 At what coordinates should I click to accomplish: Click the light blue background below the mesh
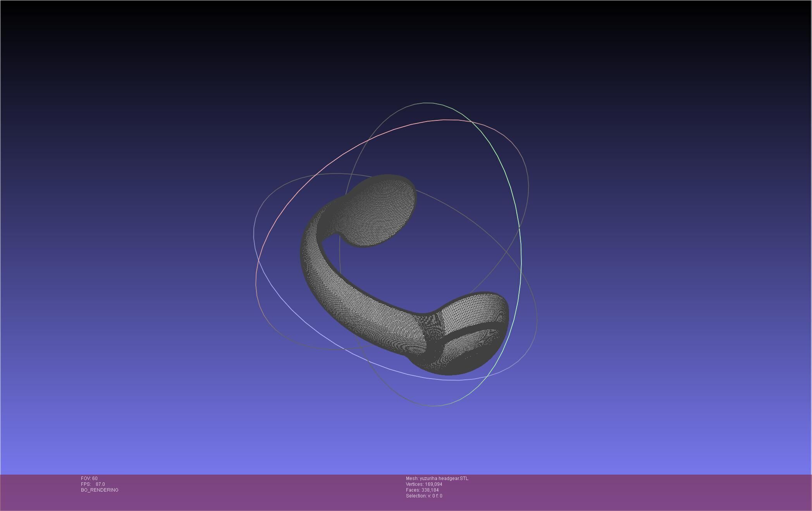[406, 441]
